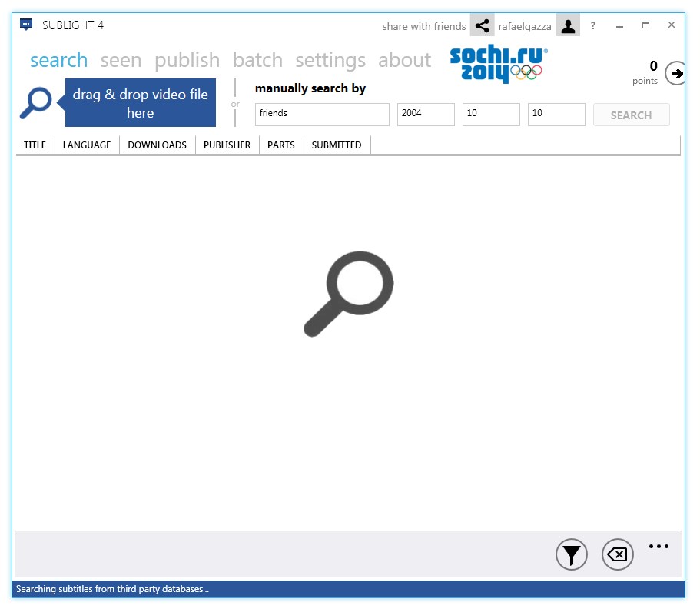Open the three-dots more options menu

[659, 547]
